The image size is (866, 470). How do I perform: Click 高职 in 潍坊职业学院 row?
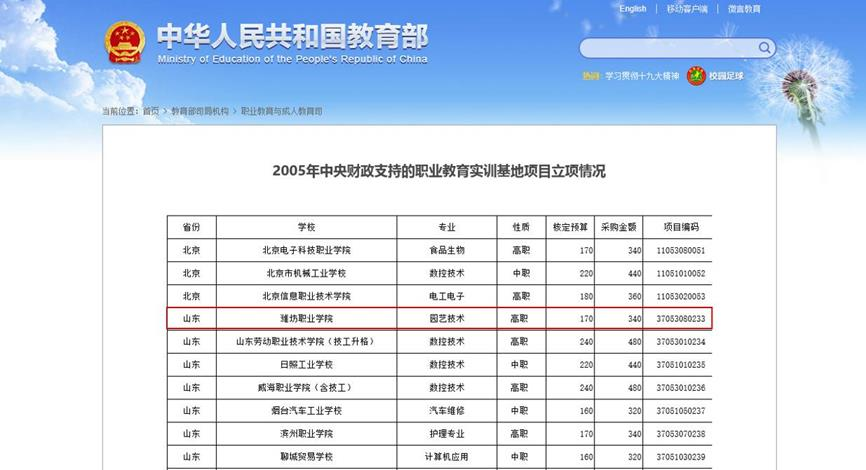[519, 319]
